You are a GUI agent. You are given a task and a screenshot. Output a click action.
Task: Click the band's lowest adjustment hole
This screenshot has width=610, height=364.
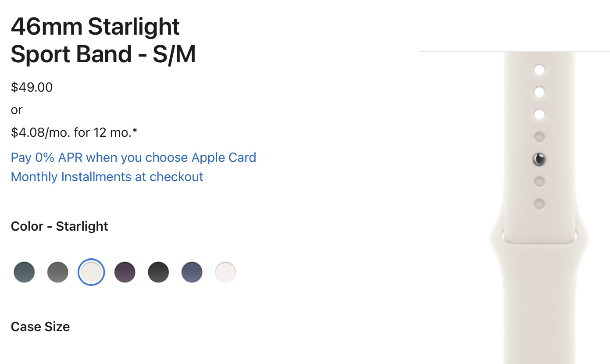pos(539,204)
